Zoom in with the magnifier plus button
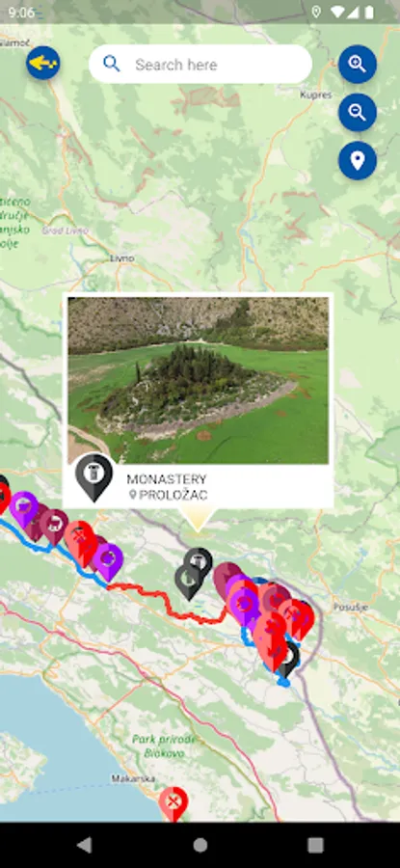This screenshot has width=400, height=868. [358, 65]
